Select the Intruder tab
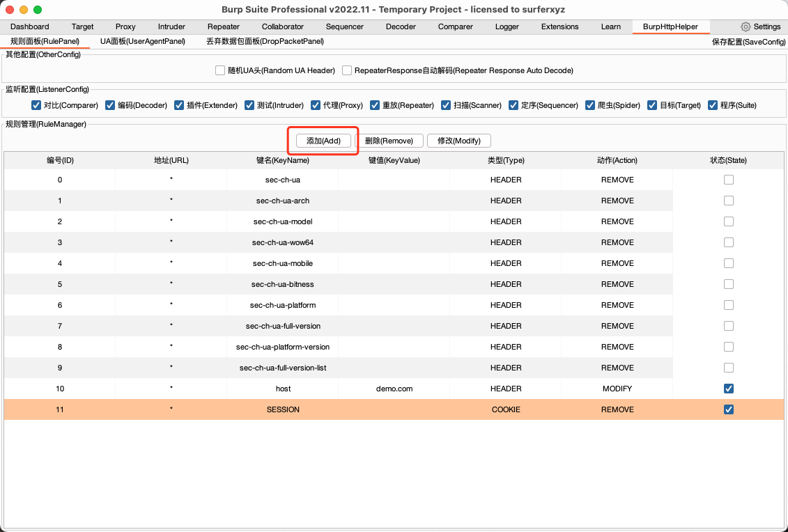The image size is (788, 532). click(171, 26)
